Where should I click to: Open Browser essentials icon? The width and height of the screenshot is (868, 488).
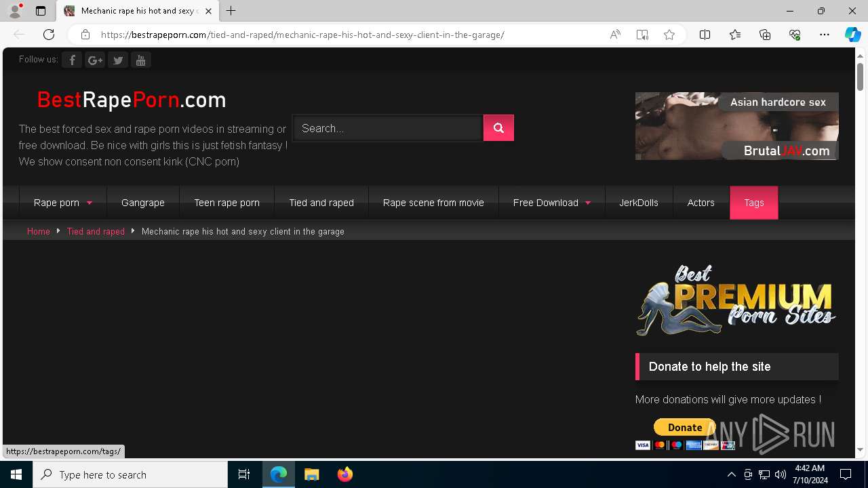pyautogui.click(x=795, y=35)
